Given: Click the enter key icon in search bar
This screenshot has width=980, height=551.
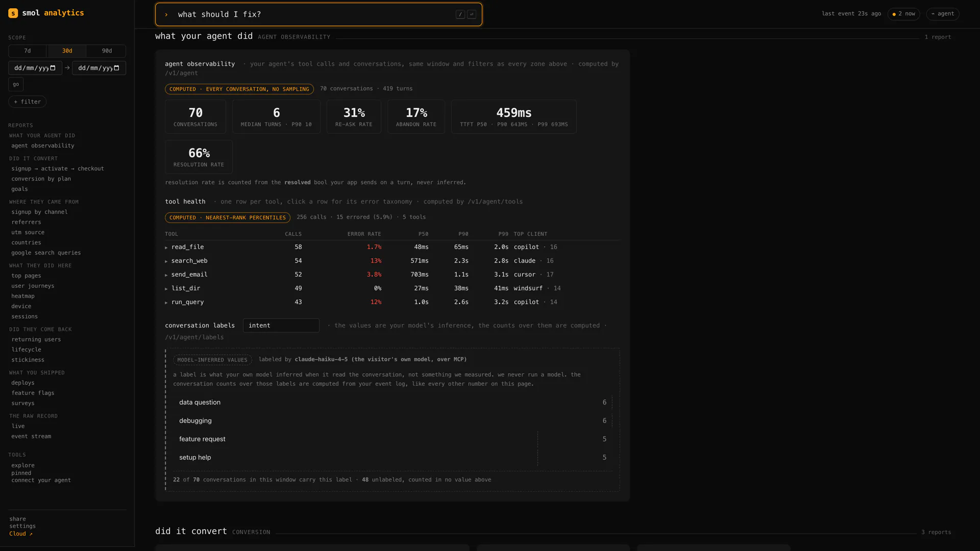Looking at the screenshot, I should click(472, 14).
